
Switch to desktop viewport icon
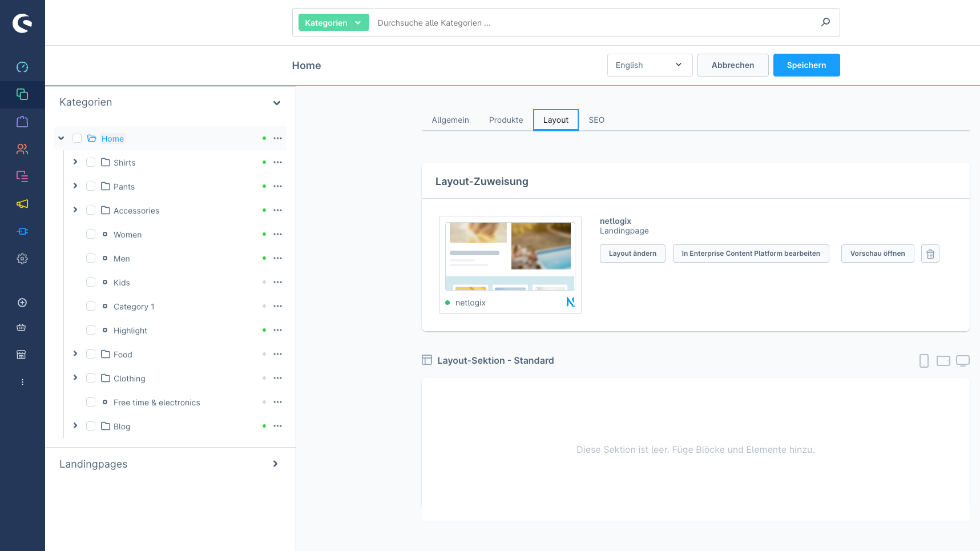tap(963, 361)
